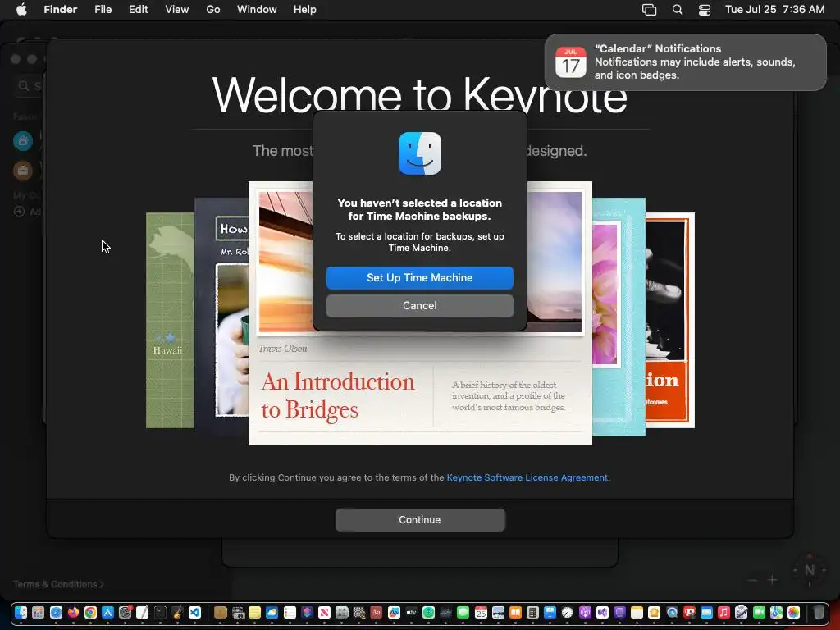
Task: Open the App Store from the Dock
Action: pyautogui.click(x=107, y=612)
